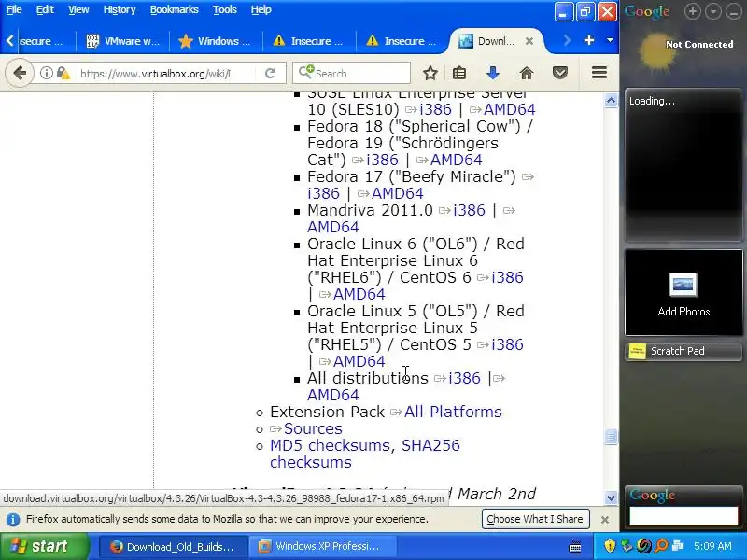Open the Sources link
This screenshot has height=560, width=747.
[x=313, y=428]
